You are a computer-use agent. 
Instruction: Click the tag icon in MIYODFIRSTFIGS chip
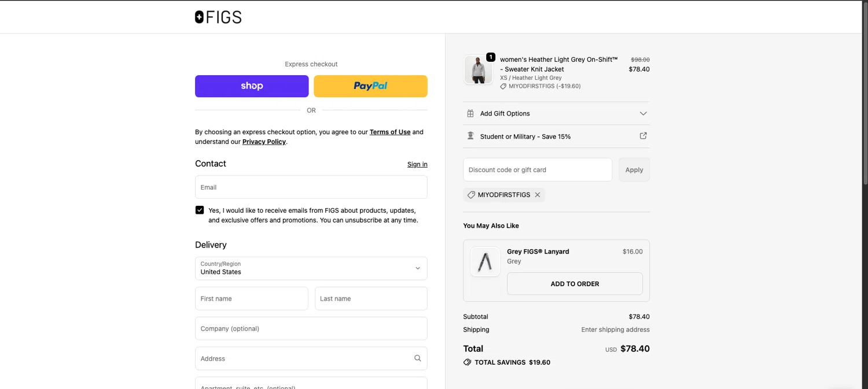click(x=471, y=195)
